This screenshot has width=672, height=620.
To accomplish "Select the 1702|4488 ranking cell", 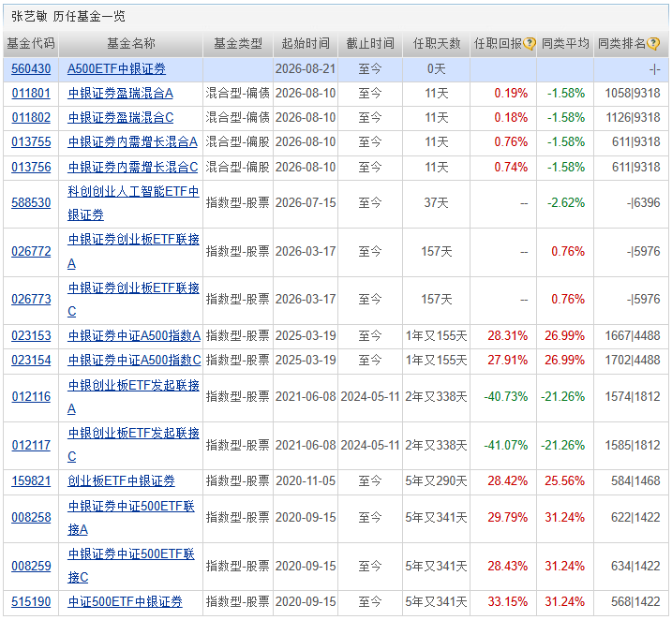I will click(633, 360).
